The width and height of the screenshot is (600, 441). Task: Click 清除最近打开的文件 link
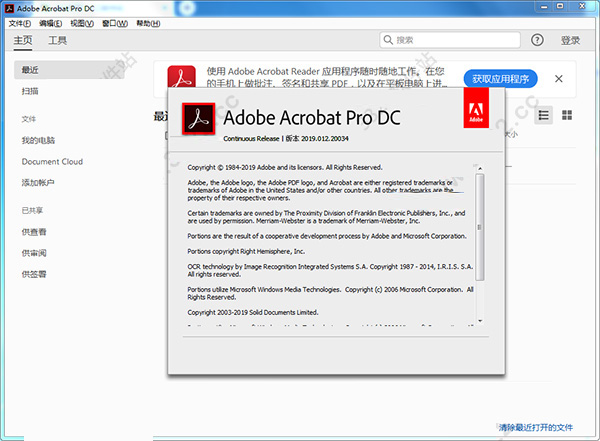[x=536, y=428]
